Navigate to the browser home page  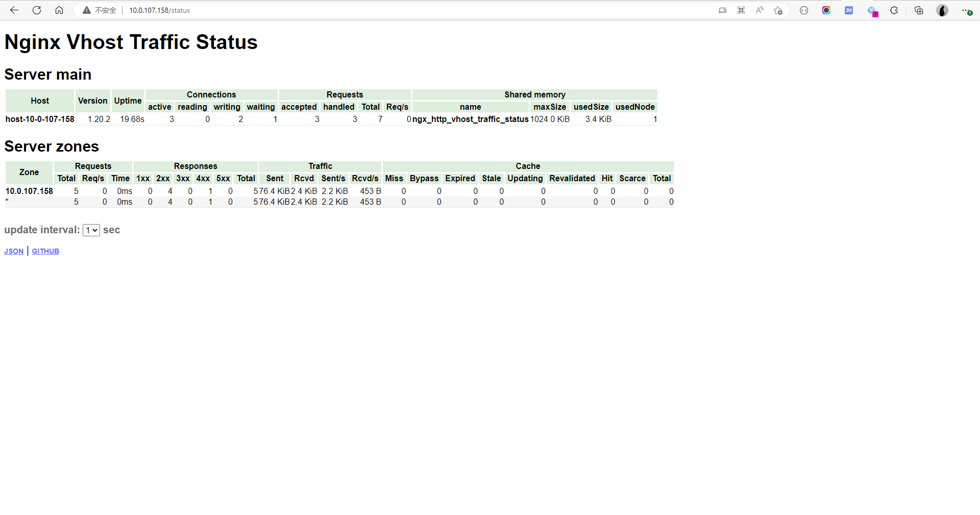[59, 10]
